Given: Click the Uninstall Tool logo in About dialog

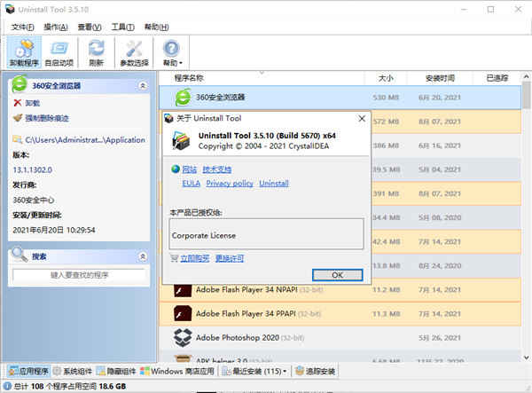Looking at the screenshot, I should 182,140.
